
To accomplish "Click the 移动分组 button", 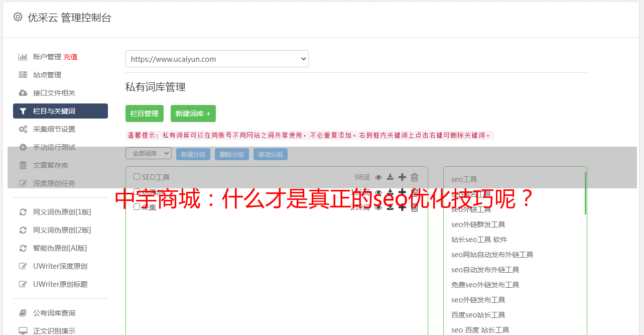I will 271,154.
